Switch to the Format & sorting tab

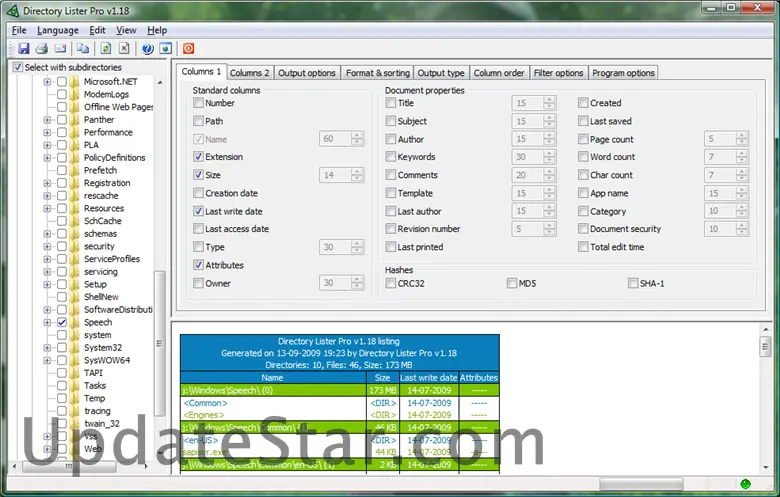pyautogui.click(x=378, y=73)
